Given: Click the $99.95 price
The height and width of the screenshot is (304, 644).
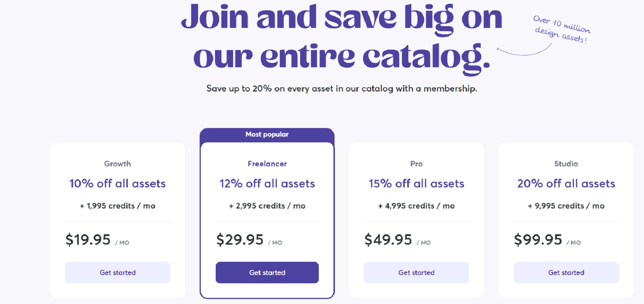Looking at the screenshot, I should [538, 239].
